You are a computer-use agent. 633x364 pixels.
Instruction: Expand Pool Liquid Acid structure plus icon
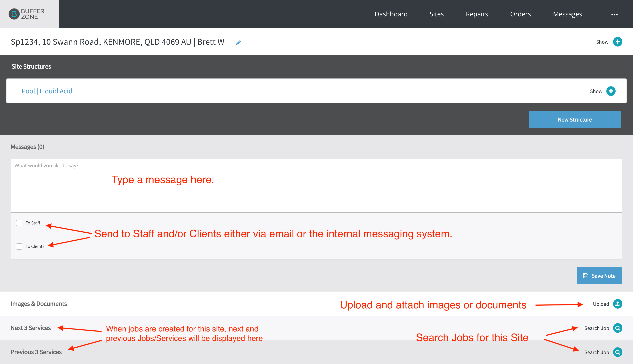click(611, 91)
